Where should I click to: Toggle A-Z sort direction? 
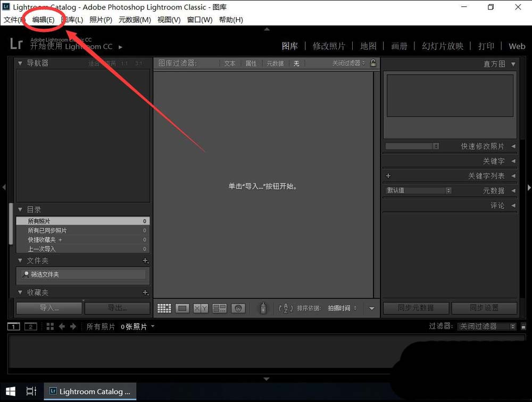pyautogui.click(x=286, y=308)
